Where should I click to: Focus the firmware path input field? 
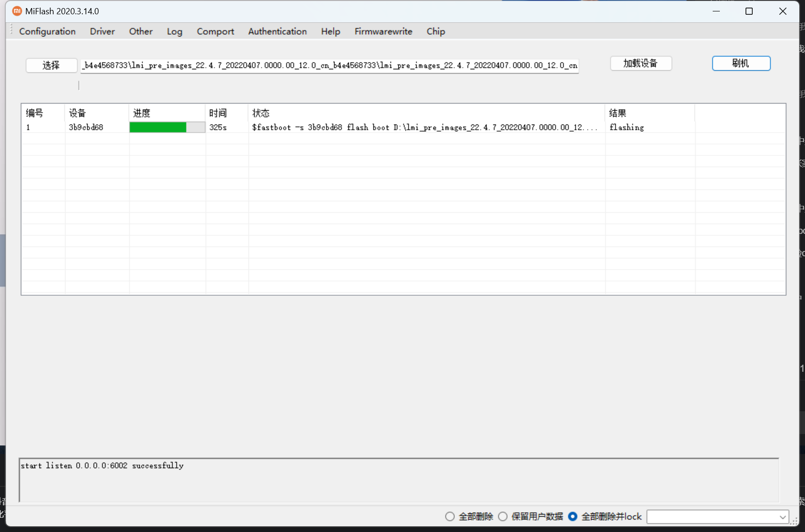(x=330, y=66)
